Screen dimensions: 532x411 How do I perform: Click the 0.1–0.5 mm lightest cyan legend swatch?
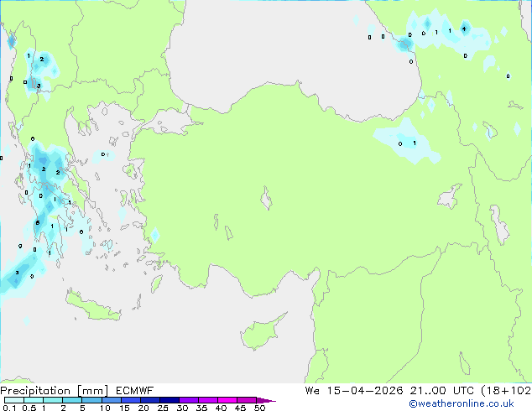click(x=14, y=400)
